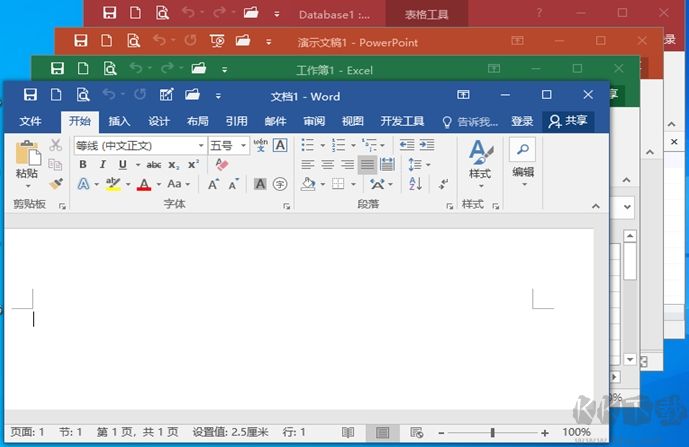Click the Save icon in Word title bar
This screenshot has width=689, height=447.
pos(30,96)
